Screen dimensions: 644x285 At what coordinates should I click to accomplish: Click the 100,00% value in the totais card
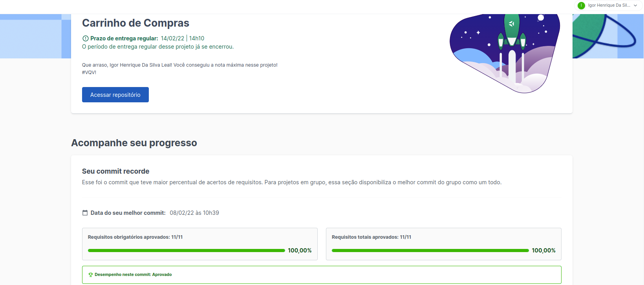tap(543, 251)
